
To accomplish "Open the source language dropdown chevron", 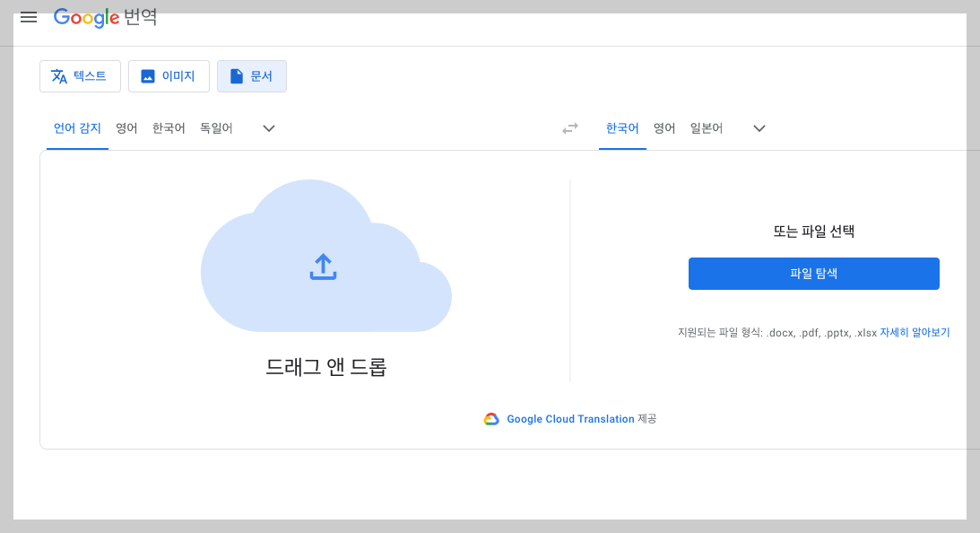I will tap(267, 128).
